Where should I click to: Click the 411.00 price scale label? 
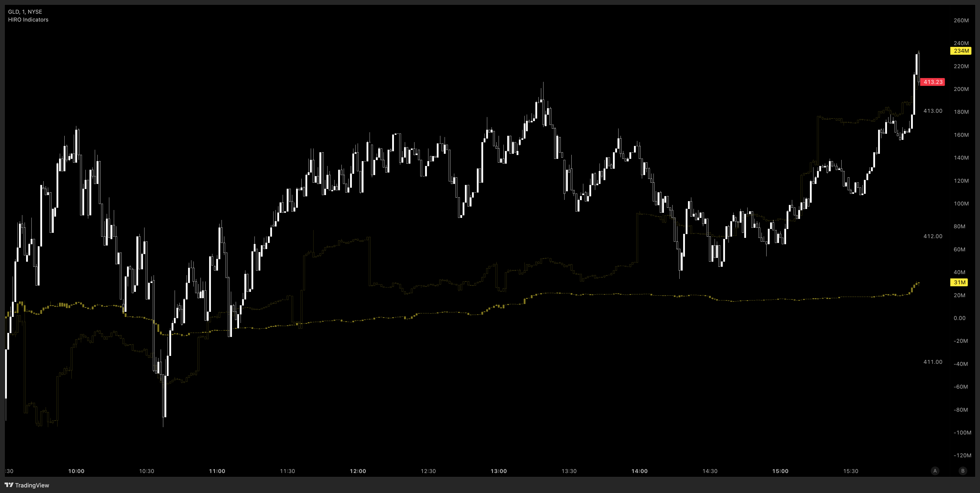pyautogui.click(x=932, y=362)
